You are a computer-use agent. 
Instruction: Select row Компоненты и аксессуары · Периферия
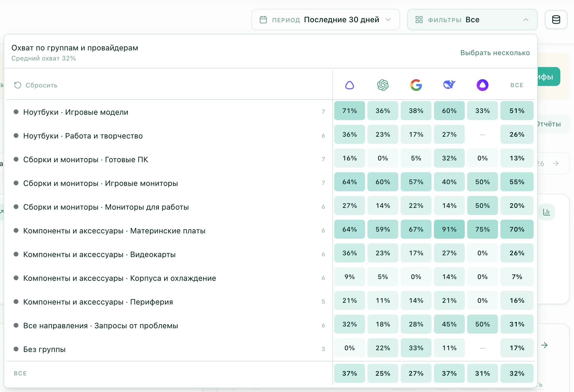(x=169, y=302)
